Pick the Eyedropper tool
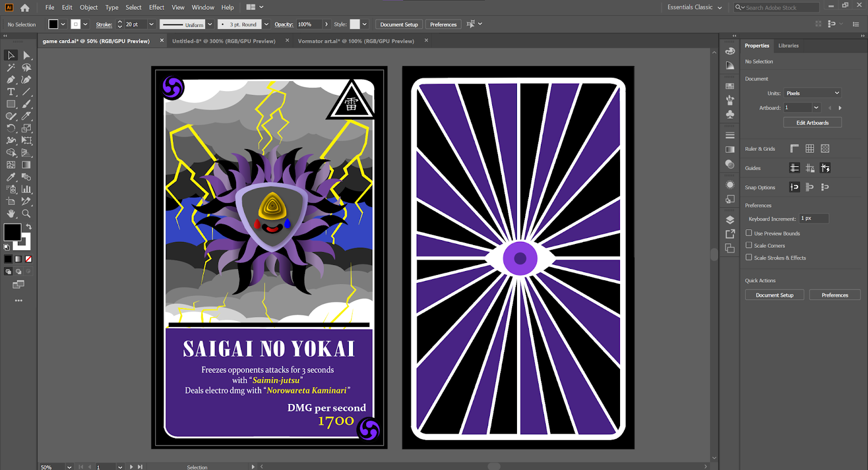 tap(11, 177)
